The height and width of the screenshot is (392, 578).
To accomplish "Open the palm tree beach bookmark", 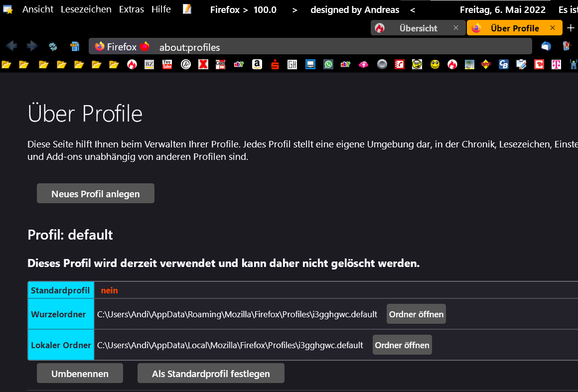I will click(469, 64).
